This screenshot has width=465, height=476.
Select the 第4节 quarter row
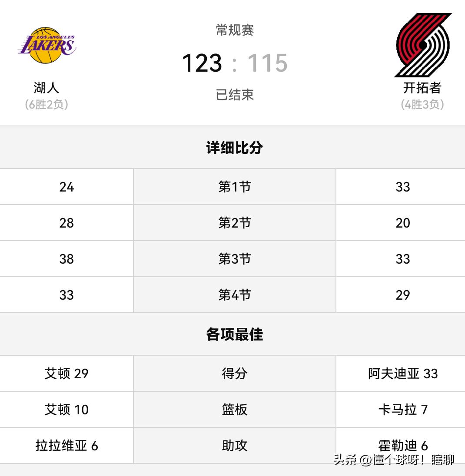tap(233, 294)
